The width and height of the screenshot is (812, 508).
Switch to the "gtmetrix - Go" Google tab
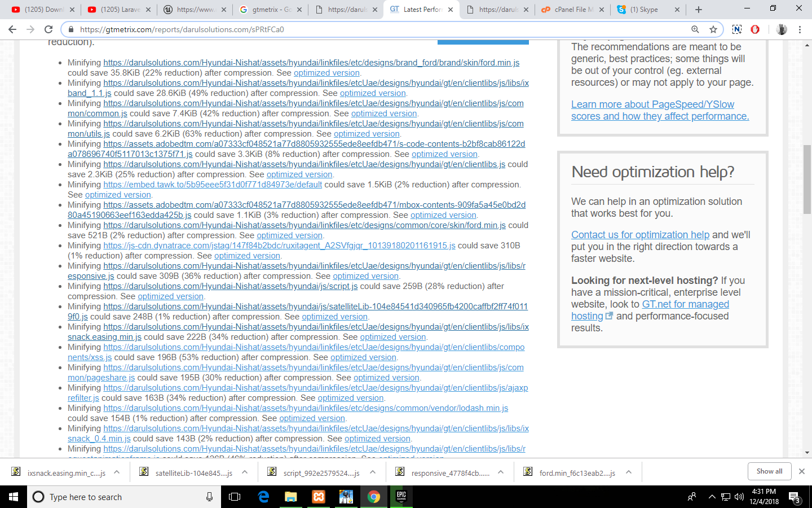point(271,10)
